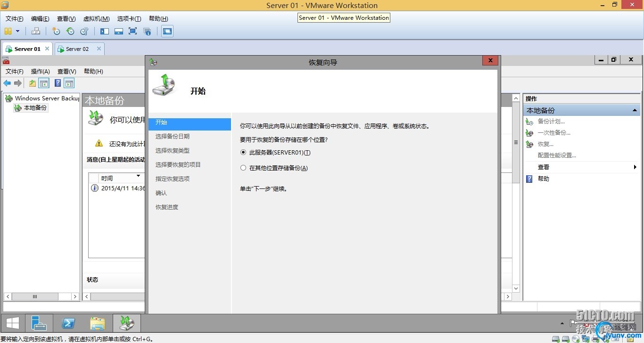This screenshot has width=644, height=343.
Task: Click the Windows Start button in guest taskbar
Action: [13, 323]
